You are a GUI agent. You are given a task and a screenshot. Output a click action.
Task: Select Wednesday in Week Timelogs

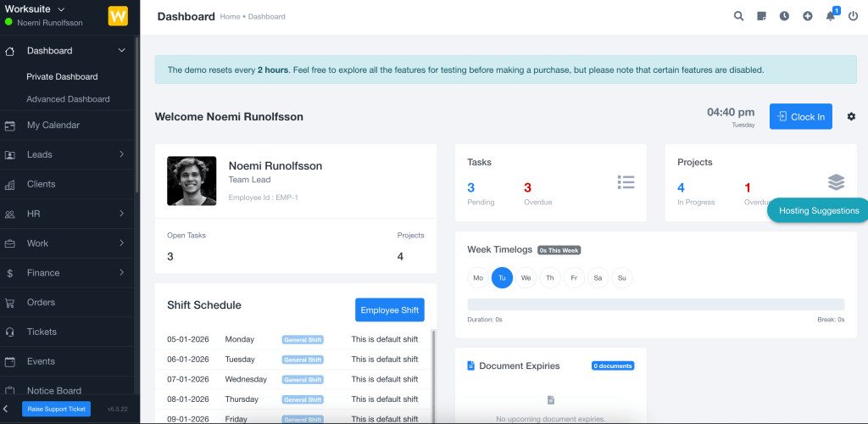526,278
